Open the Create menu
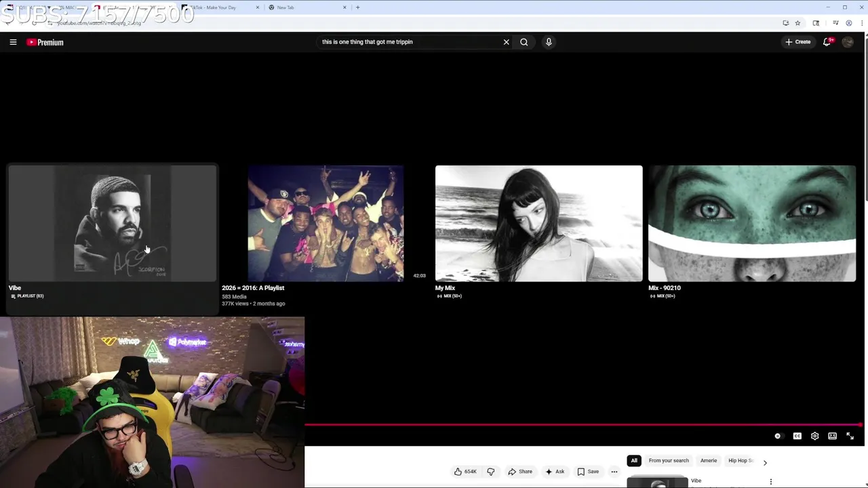Viewport: 868px width, 488px height. 798,42
